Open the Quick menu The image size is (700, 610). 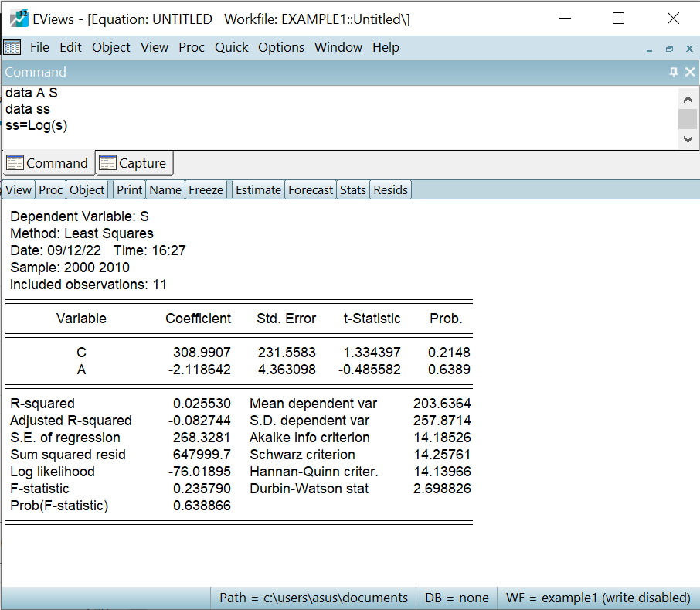point(231,47)
